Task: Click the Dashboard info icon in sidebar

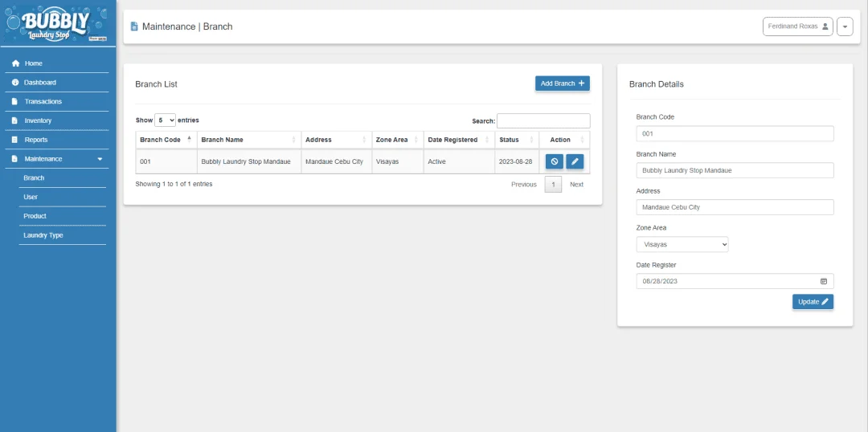Action: point(15,83)
